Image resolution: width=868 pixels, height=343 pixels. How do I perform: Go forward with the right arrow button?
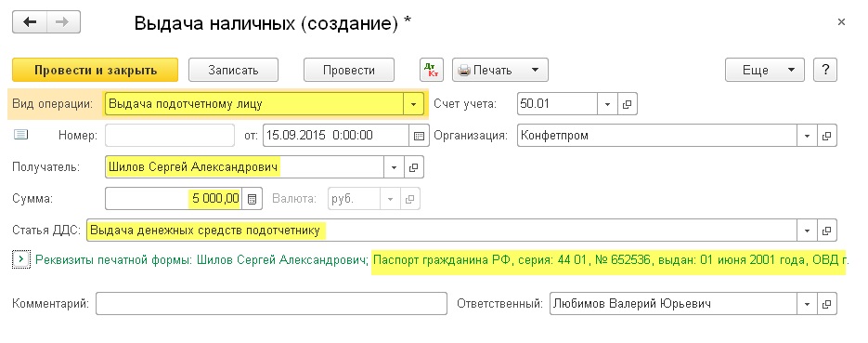point(63,22)
